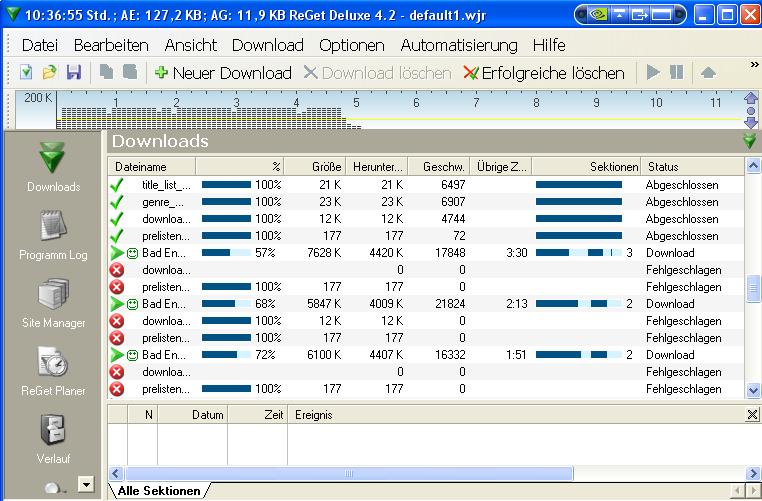Move download up with arrow icon
This screenshot has height=501, width=762.
coord(708,73)
